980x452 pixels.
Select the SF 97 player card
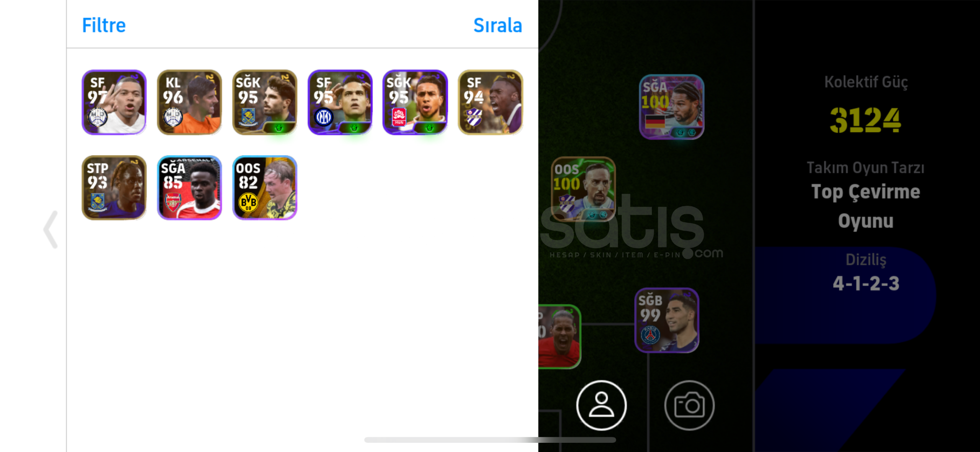114,102
